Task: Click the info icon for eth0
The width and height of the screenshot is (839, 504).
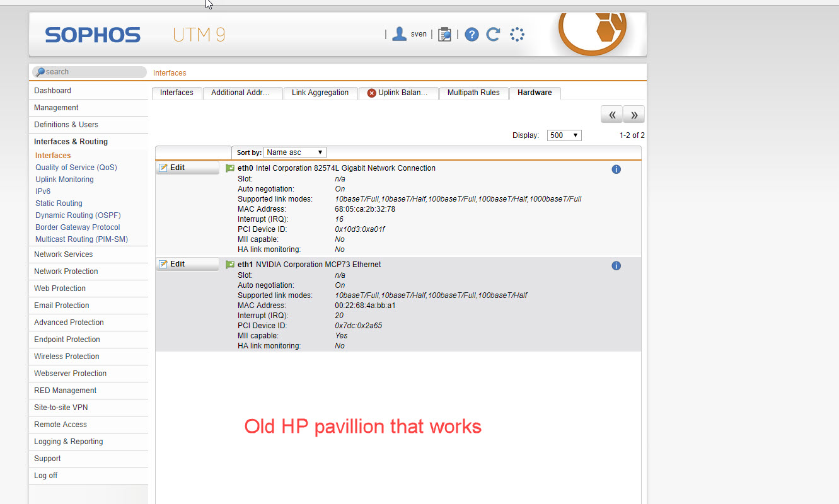Action: click(616, 169)
